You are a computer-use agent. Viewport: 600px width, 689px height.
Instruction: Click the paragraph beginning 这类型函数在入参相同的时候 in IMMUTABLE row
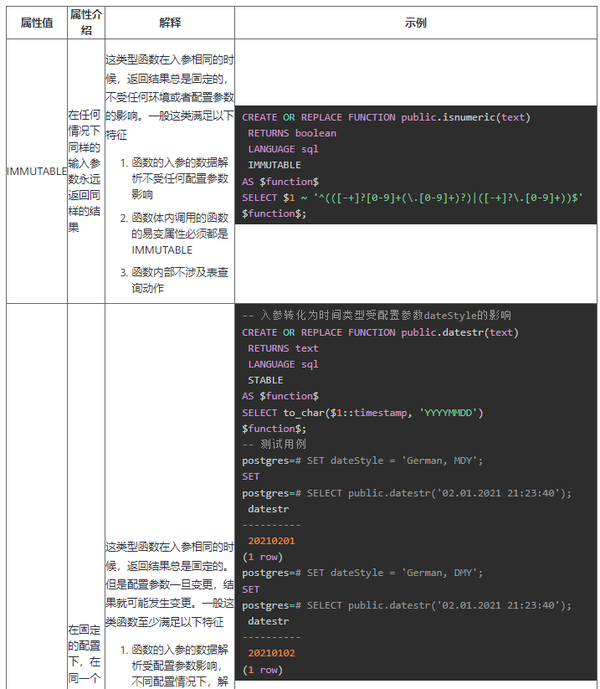point(170,97)
